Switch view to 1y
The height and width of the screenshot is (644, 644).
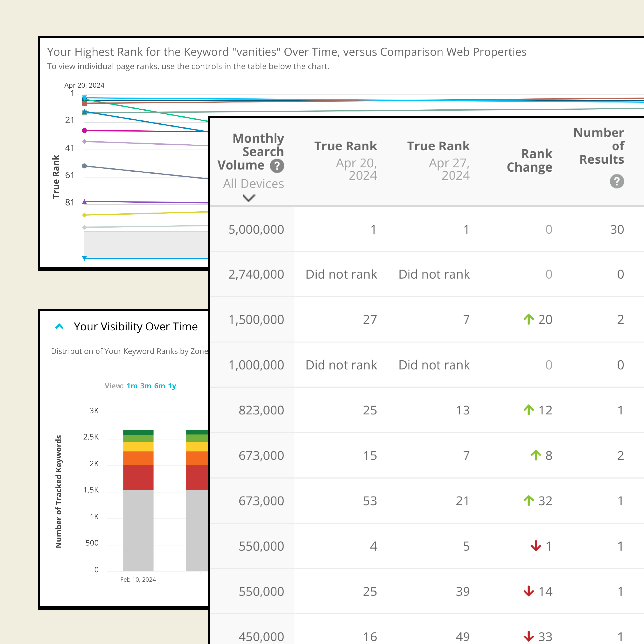tap(172, 386)
